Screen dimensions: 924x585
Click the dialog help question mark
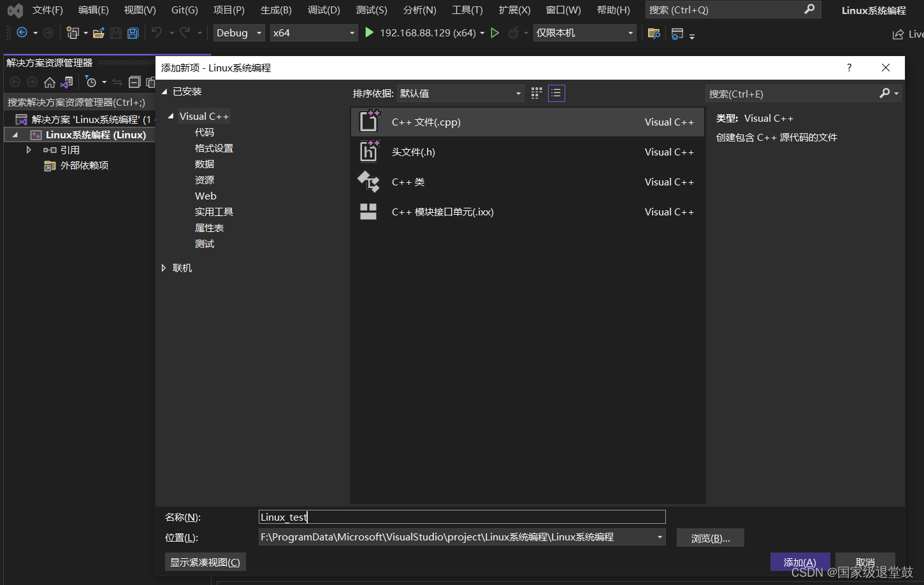849,68
